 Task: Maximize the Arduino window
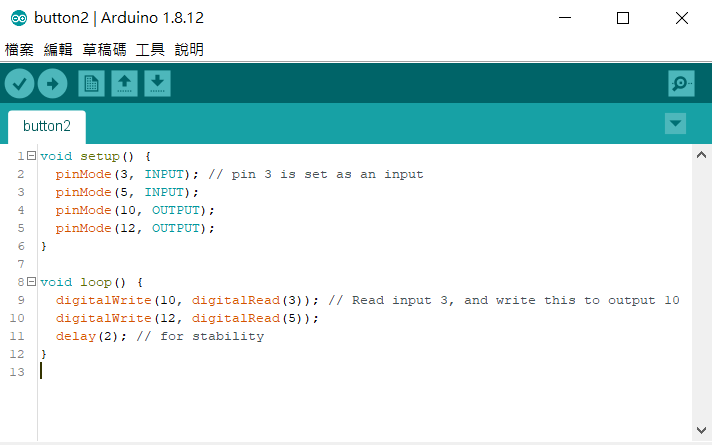pyautogui.click(x=623, y=18)
